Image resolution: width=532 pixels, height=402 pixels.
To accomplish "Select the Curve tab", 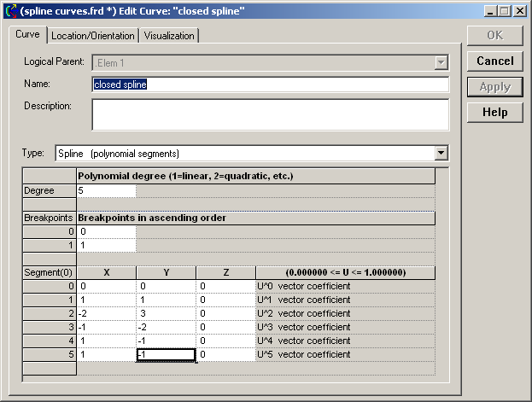I will click(x=27, y=35).
